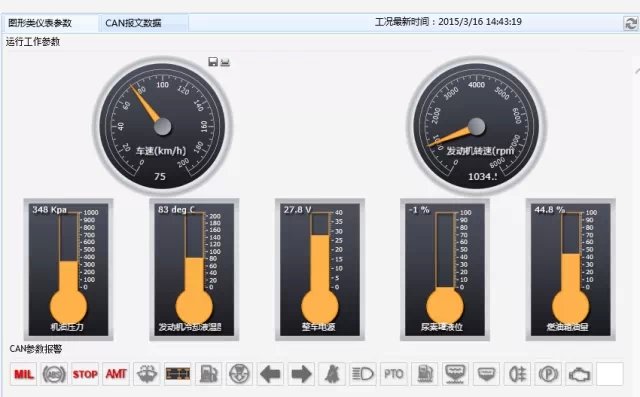This screenshot has width=640, height=397.
Task: Click the icon left of the rear fog light
Action: [x=487, y=374]
